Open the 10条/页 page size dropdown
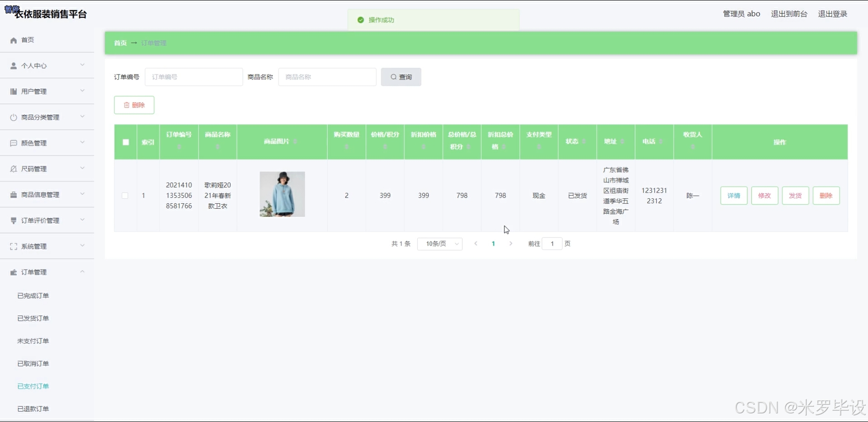The image size is (868, 422). (x=439, y=244)
